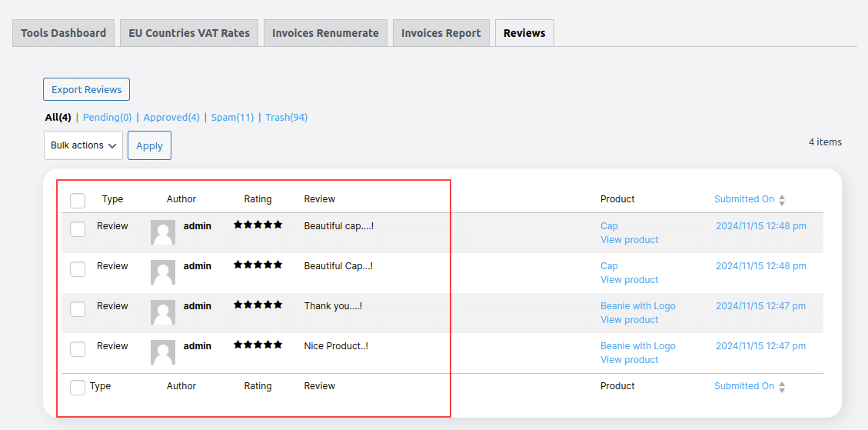This screenshot has height=430, width=868.
Task: Click date link in 'Beautiful cap....!' row
Action: (x=761, y=225)
